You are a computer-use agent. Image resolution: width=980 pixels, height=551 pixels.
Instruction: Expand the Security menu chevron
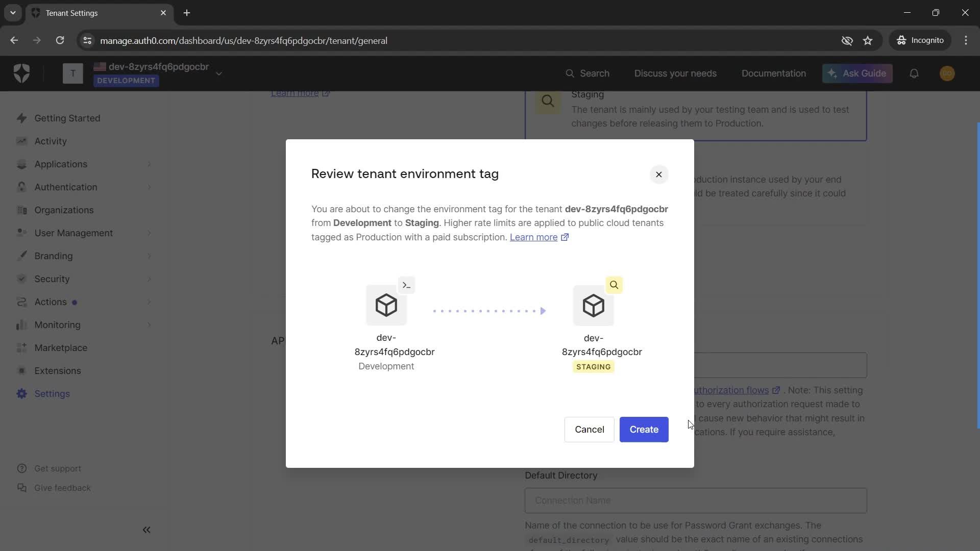[149, 279]
